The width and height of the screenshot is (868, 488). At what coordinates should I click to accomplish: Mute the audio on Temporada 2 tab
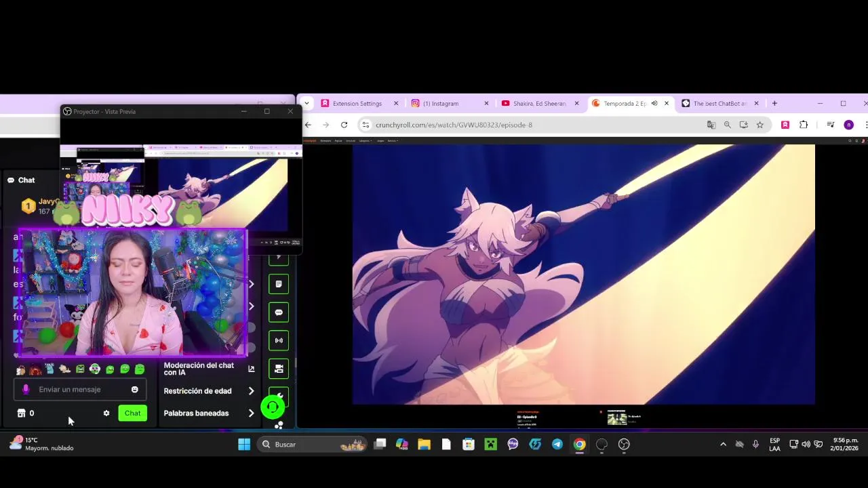[654, 104]
